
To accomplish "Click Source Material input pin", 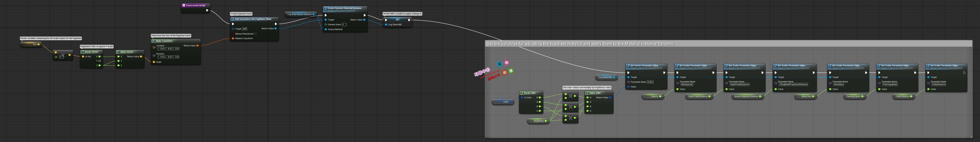I will pyautogui.click(x=326, y=29).
